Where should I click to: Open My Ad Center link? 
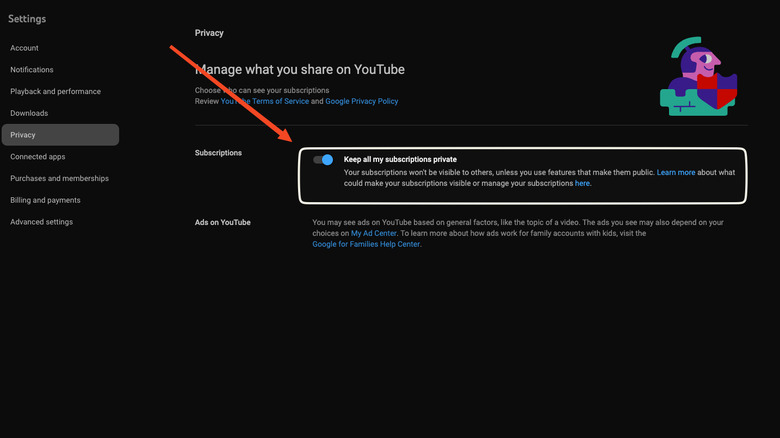(x=374, y=233)
